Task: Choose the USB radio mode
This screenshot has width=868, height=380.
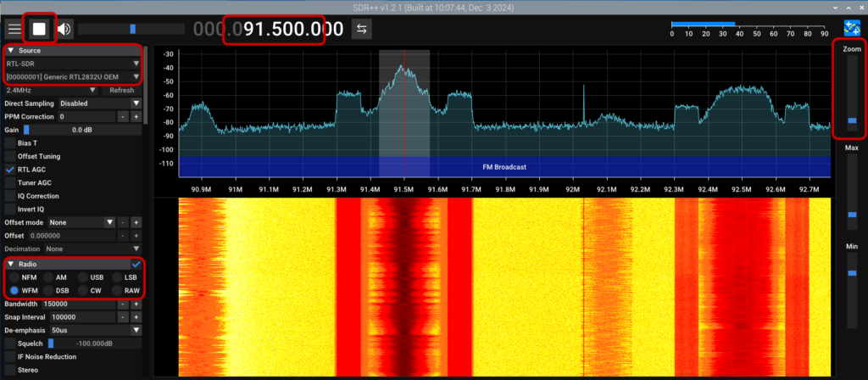Action: point(83,277)
